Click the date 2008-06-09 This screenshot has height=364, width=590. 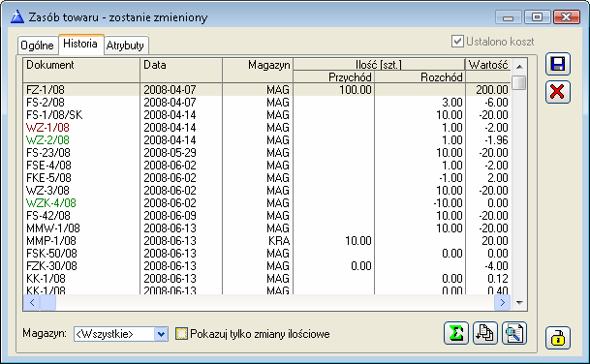[x=170, y=216]
